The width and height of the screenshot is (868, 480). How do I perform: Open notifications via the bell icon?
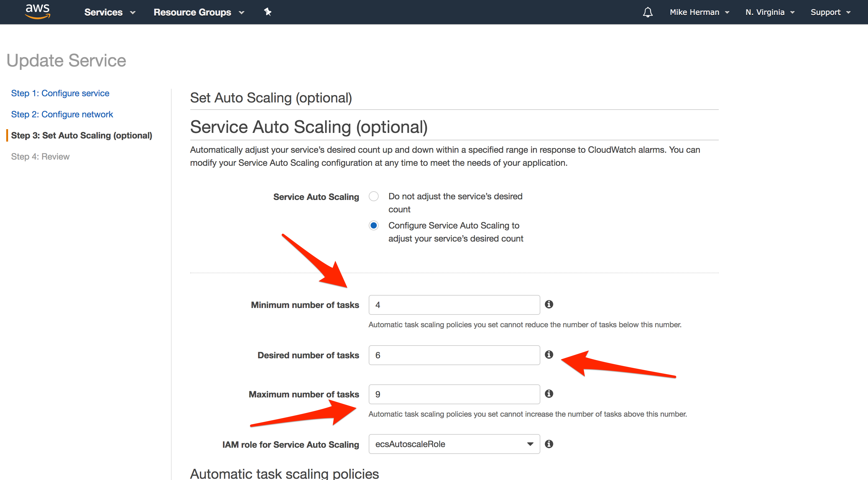[647, 12]
